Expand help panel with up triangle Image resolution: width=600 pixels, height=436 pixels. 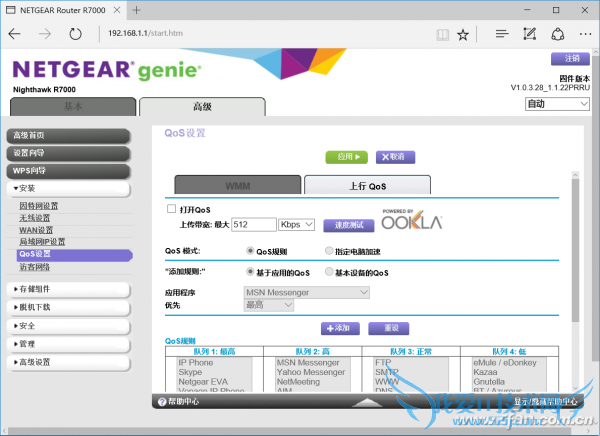(x=367, y=402)
